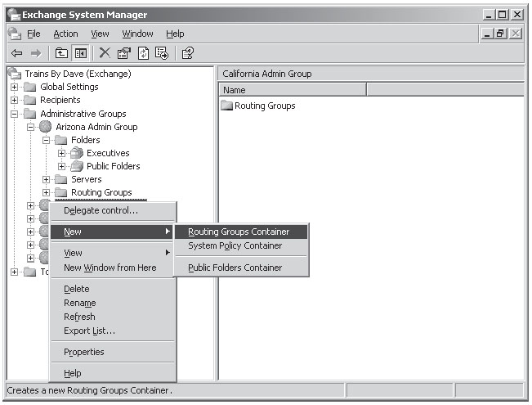Image resolution: width=532 pixels, height=405 pixels.
Task: Select Public Folders Container in the submenu
Action: click(x=241, y=268)
